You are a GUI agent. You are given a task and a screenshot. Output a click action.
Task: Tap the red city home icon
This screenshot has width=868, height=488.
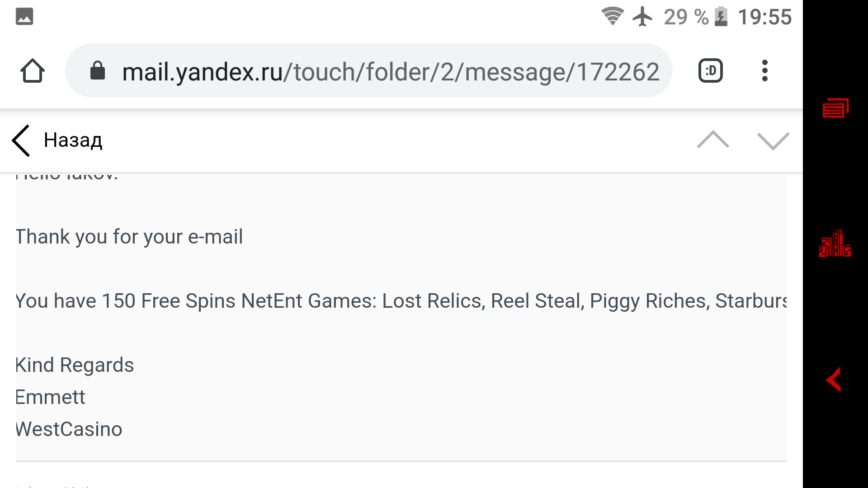click(x=835, y=244)
